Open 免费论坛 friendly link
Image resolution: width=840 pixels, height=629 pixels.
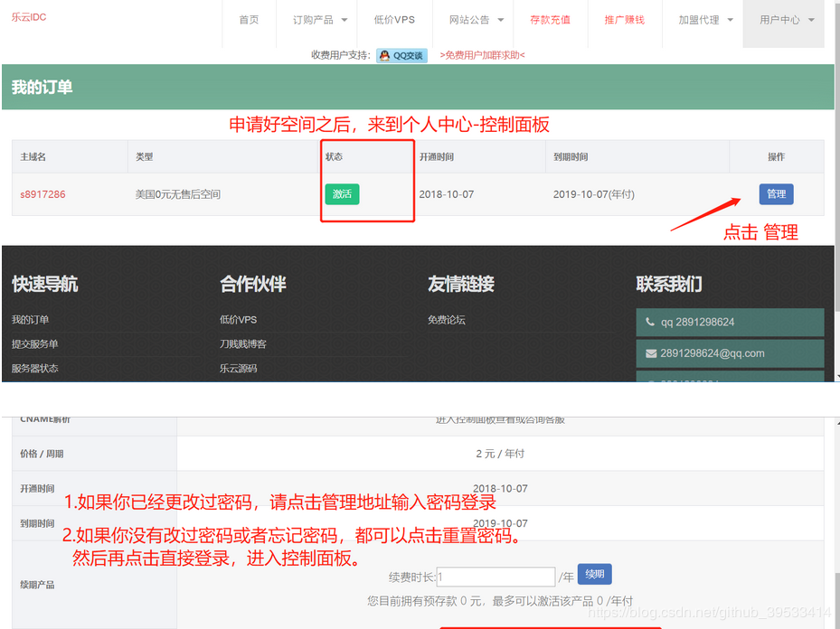point(447,320)
